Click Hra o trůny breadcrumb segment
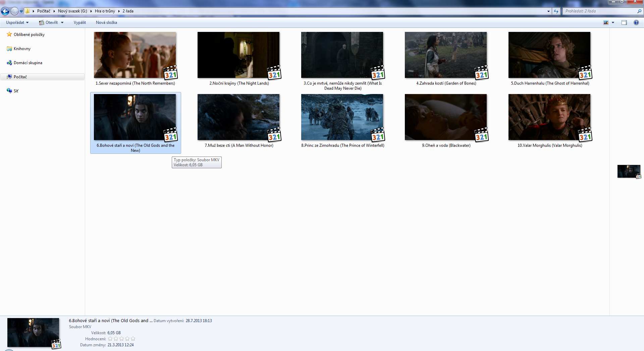The image size is (644, 351). click(x=105, y=11)
